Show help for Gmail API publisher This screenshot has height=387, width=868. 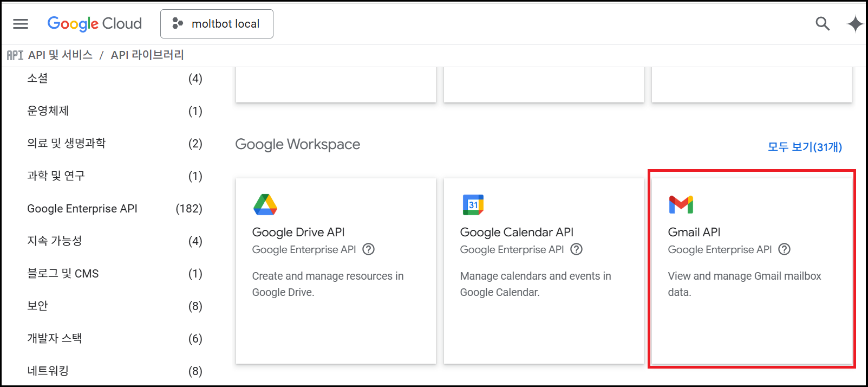tap(785, 249)
